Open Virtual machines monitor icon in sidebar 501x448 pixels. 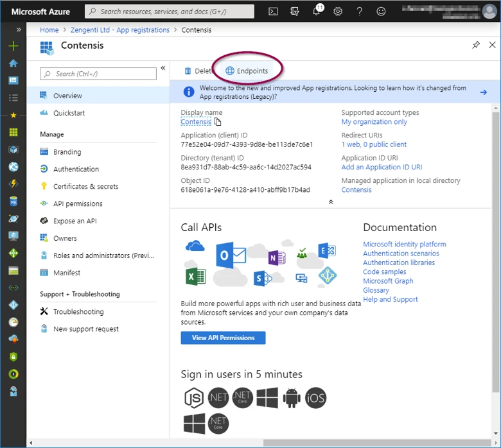(x=13, y=236)
